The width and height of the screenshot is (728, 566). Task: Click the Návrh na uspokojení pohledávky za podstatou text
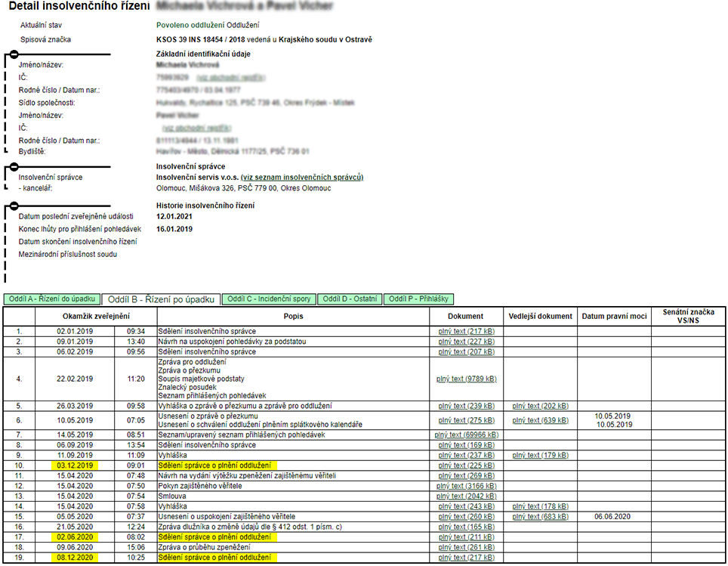(x=232, y=342)
